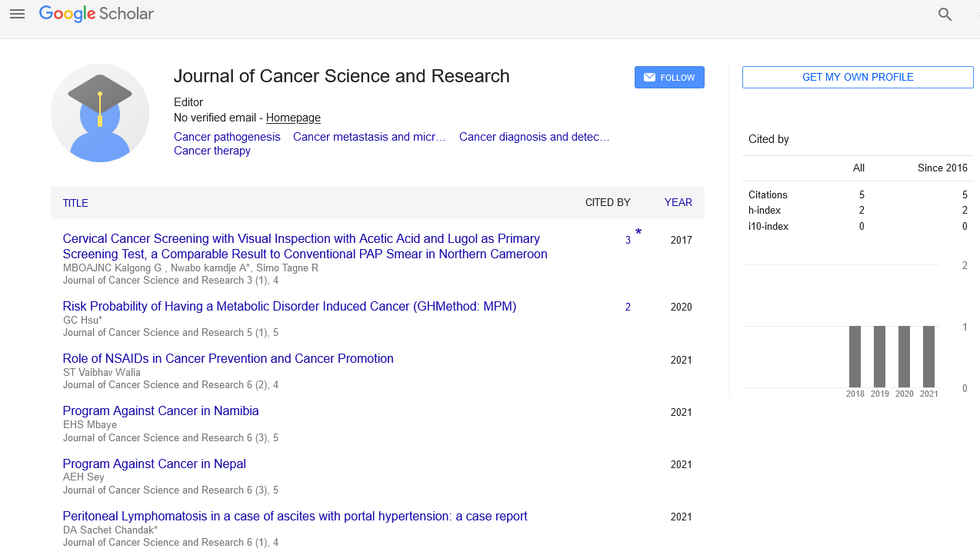Click the graduation cap profile avatar
980x555 pixels.
point(100,114)
